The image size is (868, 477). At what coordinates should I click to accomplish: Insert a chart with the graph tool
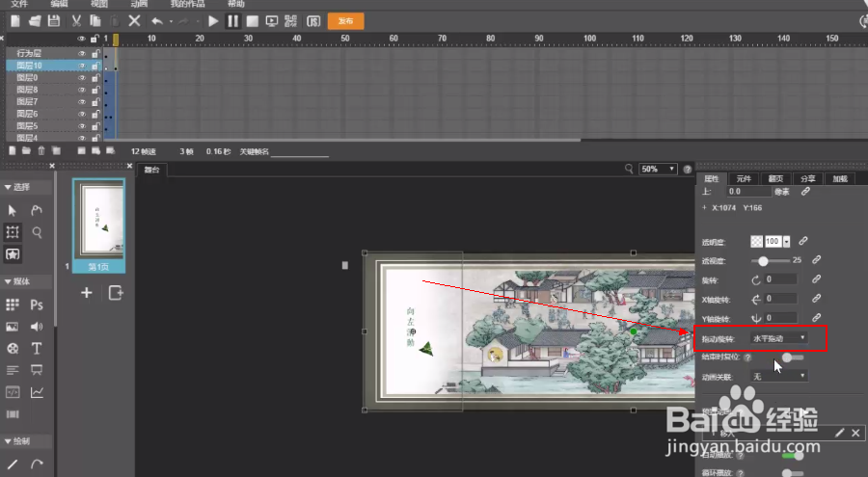coord(37,392)
